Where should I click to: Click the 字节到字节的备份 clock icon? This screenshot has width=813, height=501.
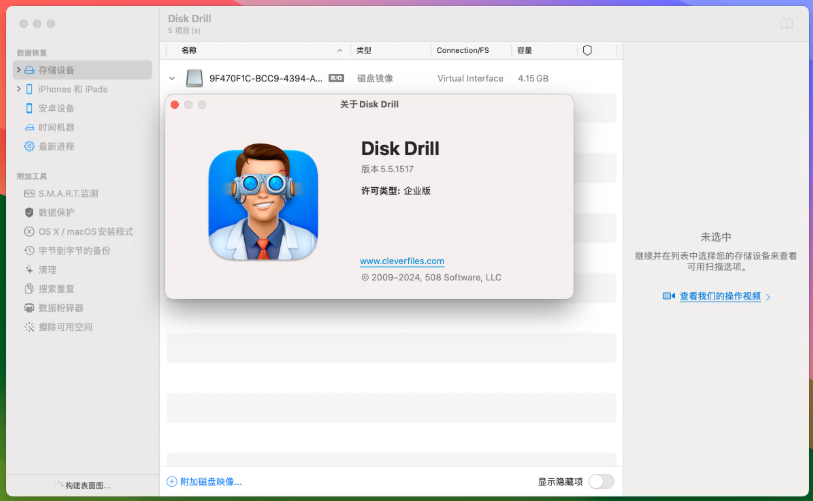29,251
